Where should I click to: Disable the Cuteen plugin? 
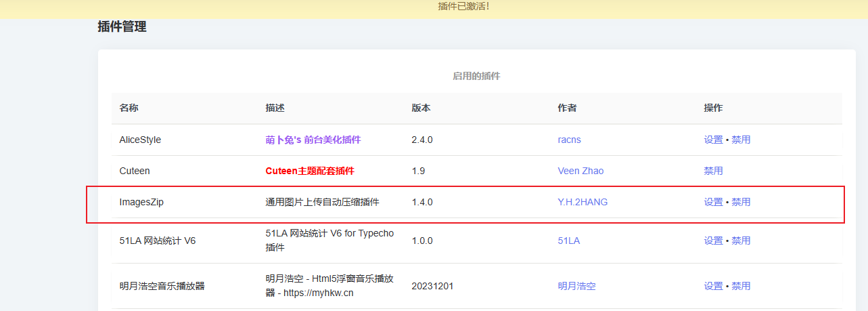point(713,171)
